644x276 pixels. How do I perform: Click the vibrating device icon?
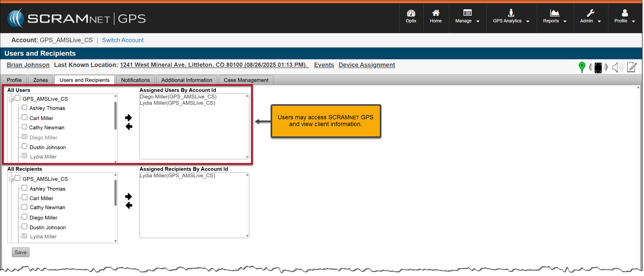[598, 67]
